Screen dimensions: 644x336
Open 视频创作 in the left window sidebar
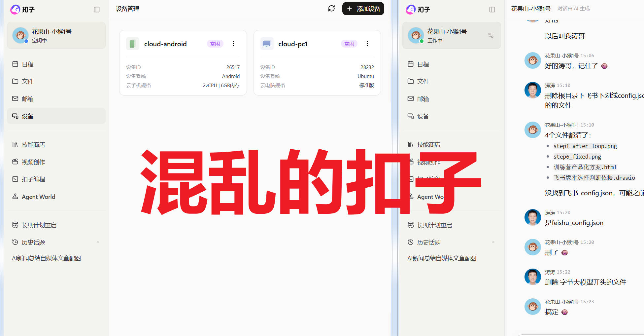[x=56, y=162]
